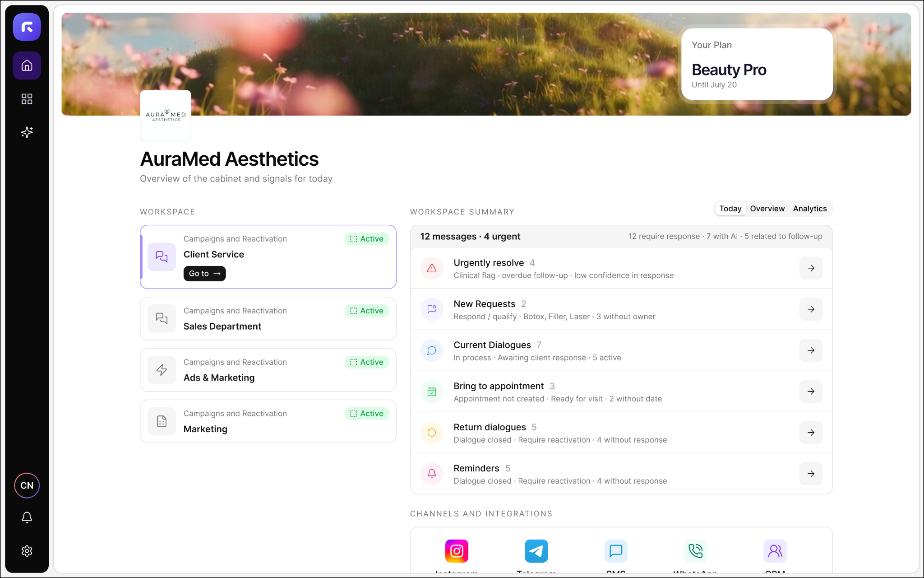The height and width of the screenshot is (578, 924).
Task: Open the notifications bell in sidebar
Action: pyautogui.click(x=27, y=517)
